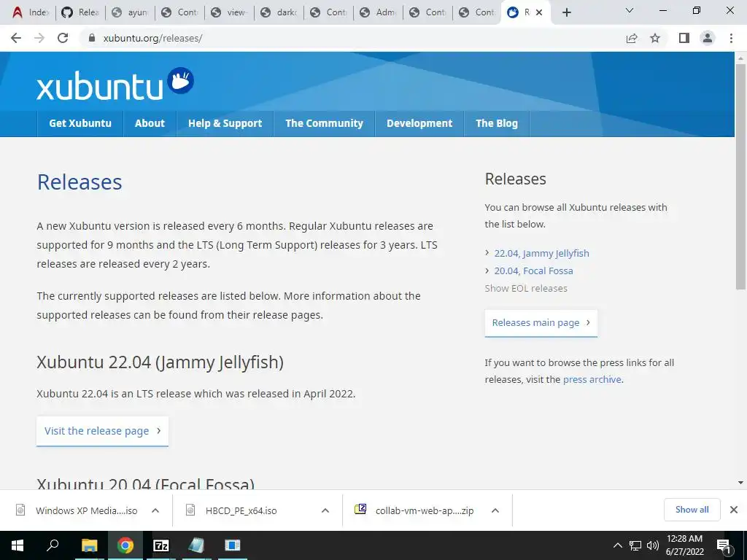Go back to the previous page

[16, 38]
